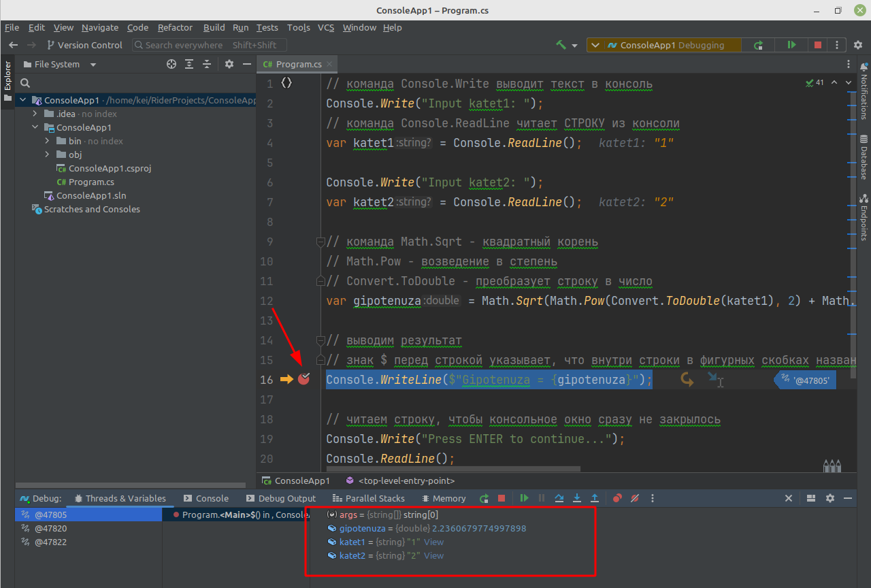
Task: Open View Breakpoints in debug toolbar
Action: 617,498
